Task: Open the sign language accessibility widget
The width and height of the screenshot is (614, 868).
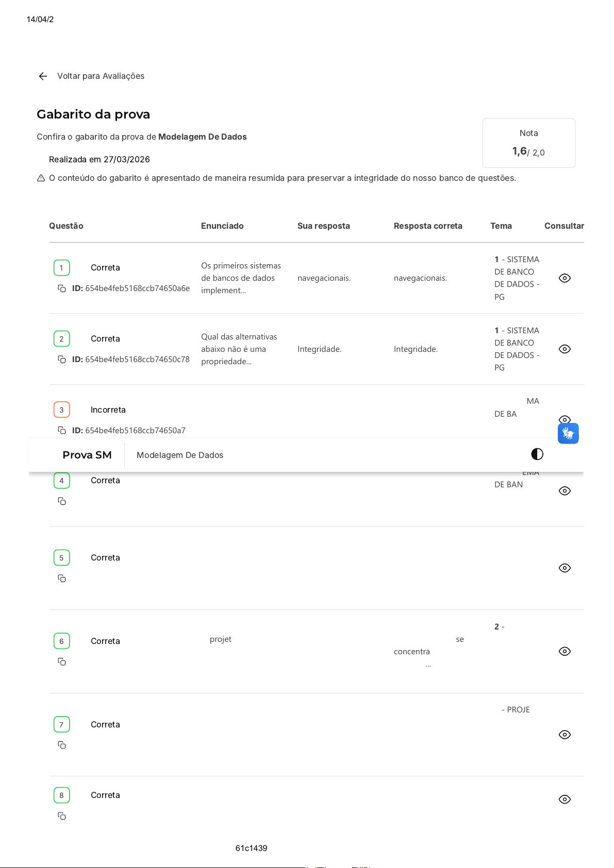Action: click(x=568, y=434)
